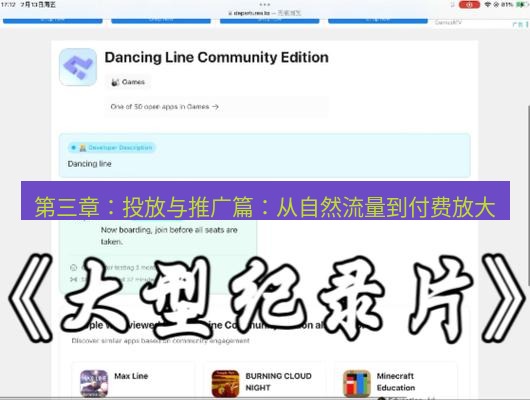
Task: Click 'Discover similar apps based on community engagement' text
Action: (161, 340)
